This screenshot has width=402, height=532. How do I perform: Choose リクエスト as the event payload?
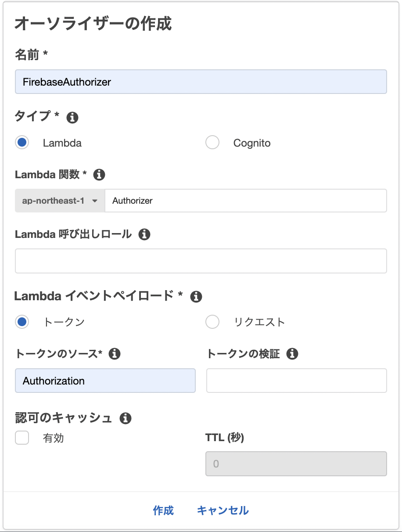[212, 322]
